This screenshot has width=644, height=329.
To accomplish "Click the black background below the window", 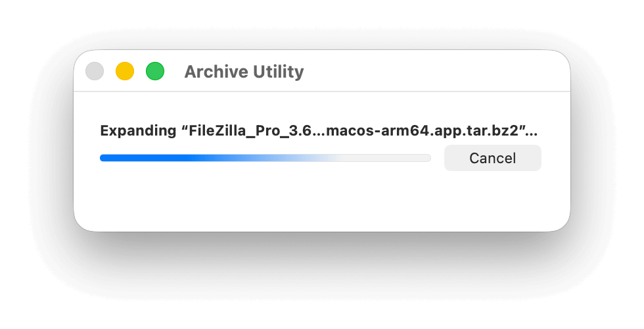I will pos(322,283).
